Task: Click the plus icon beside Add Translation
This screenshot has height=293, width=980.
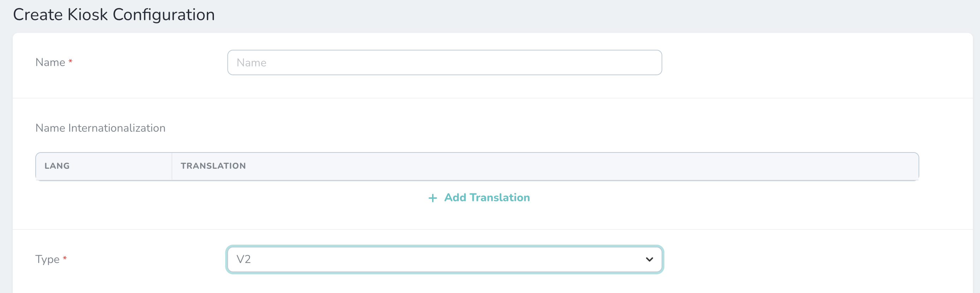Action: pos(432,198)
